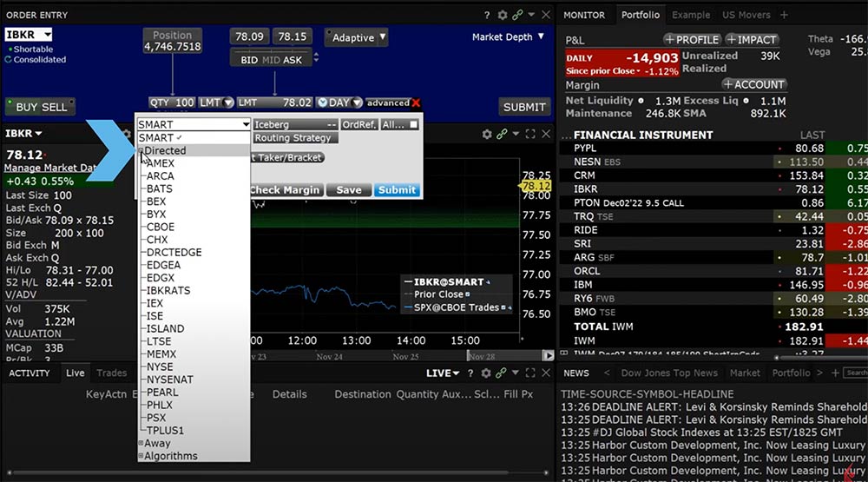
Task: Open Since prior Close dropdown
Action: (638, 71)
